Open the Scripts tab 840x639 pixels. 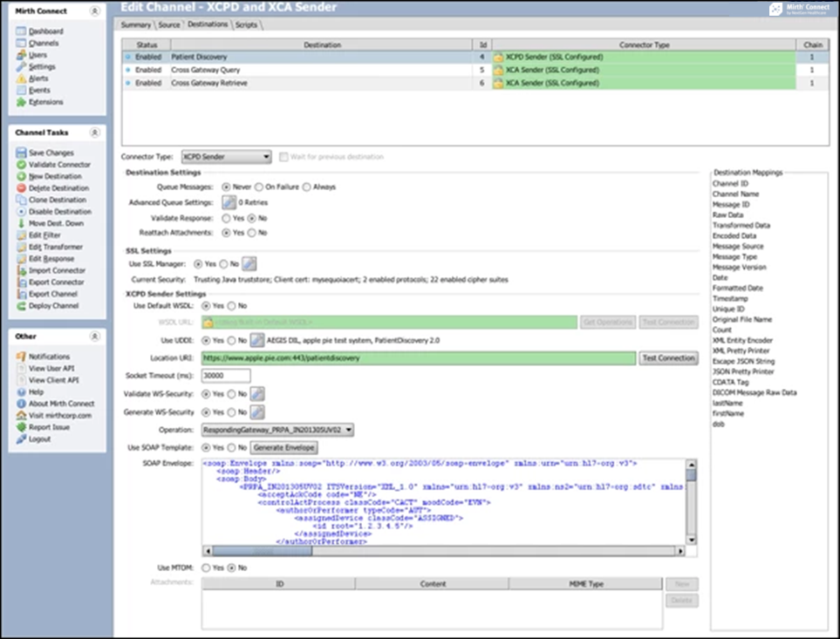[246, 25]
